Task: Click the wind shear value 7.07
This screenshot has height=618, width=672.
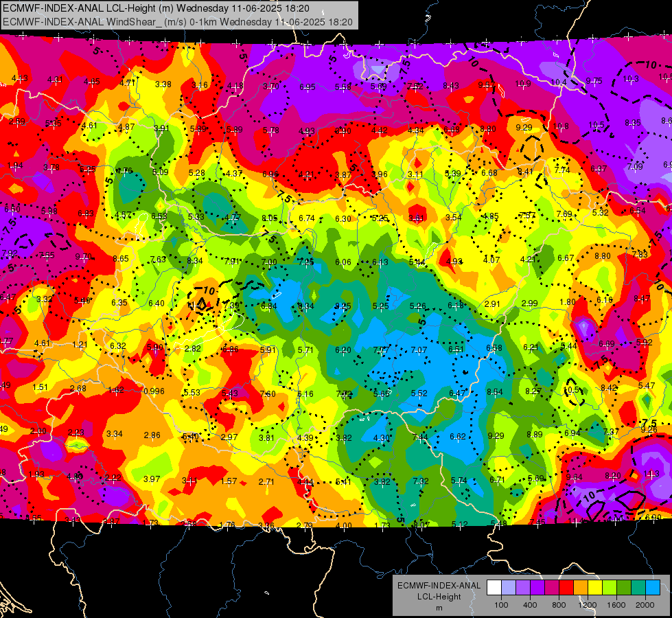Action: (419, 350)
